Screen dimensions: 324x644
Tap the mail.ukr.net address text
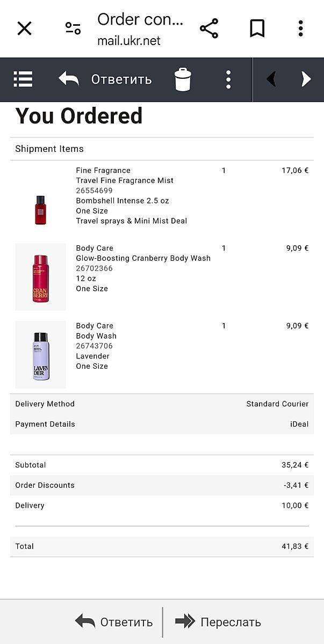(x=129, y=41)
